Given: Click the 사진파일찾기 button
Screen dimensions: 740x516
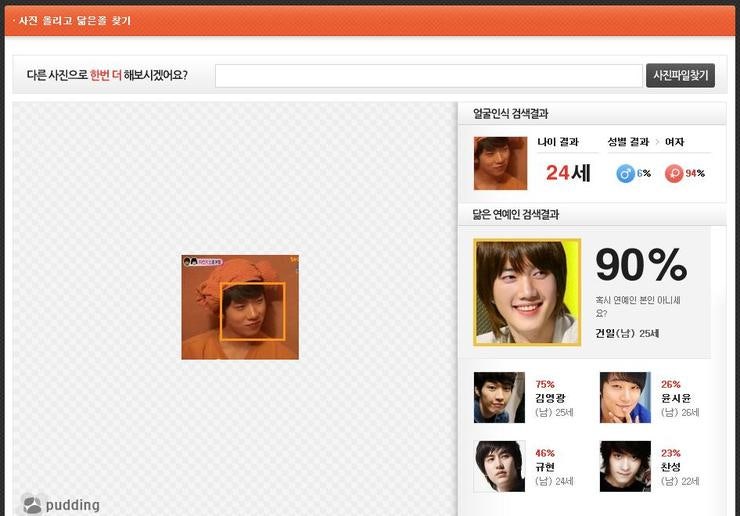Looking at the screenshot, I should coord(680,76).
